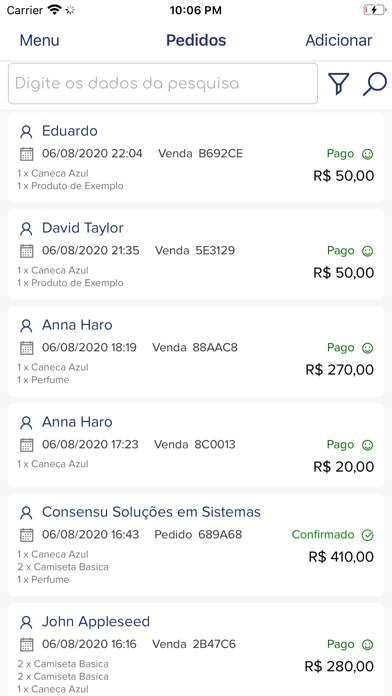Tap the Pago status on order 5E3129
392x696 pixels.
[x=341, y=251]
